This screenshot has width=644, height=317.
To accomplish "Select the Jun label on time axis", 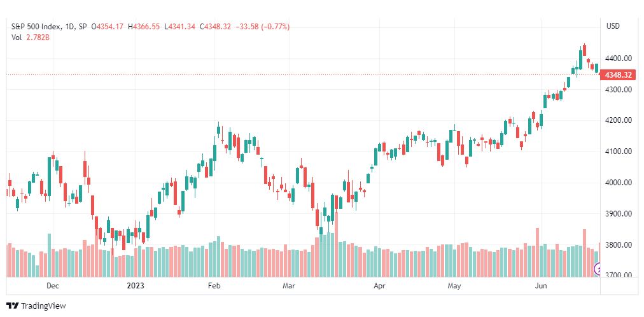I will click(541, 286).
